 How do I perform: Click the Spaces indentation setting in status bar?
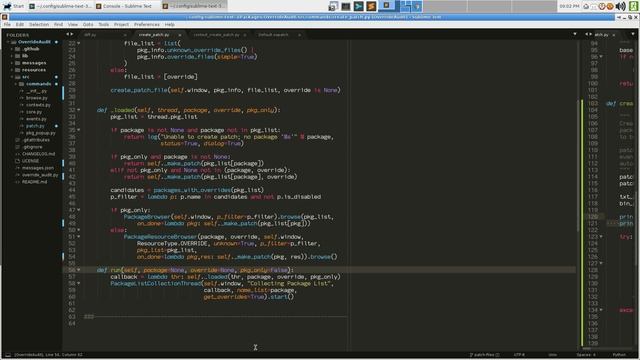pos(586,355)
